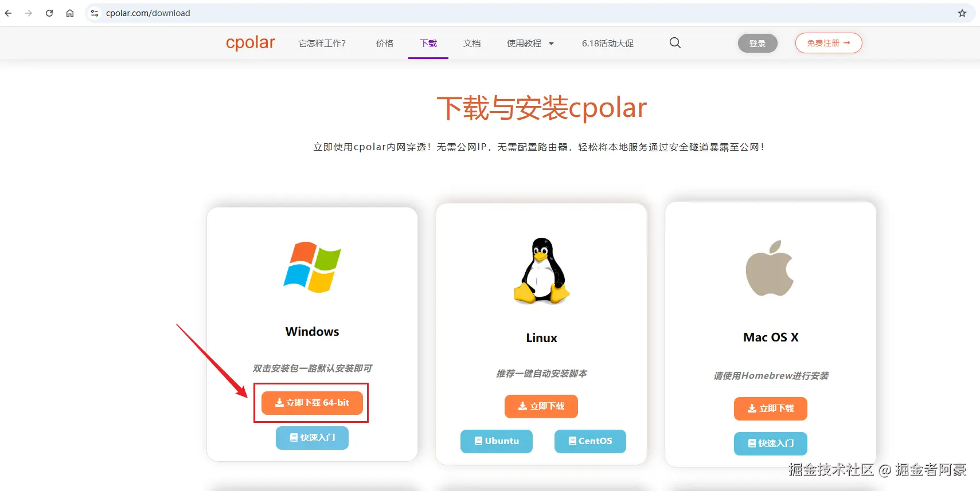Click the 免费注册 sign-up button
Image resolution: width=980 pixels, height=491 pixels.
coord(829,43)
